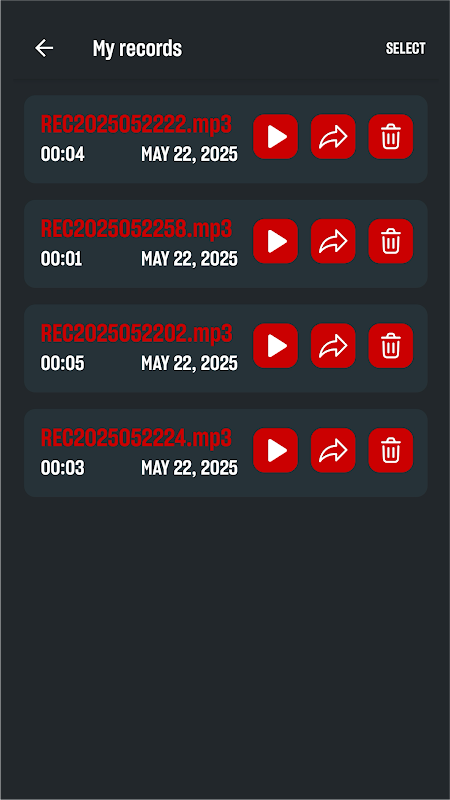The image size is (450, 800).
Task: Delete recording REC2025052224.mp3
Action: pos(391,451)
